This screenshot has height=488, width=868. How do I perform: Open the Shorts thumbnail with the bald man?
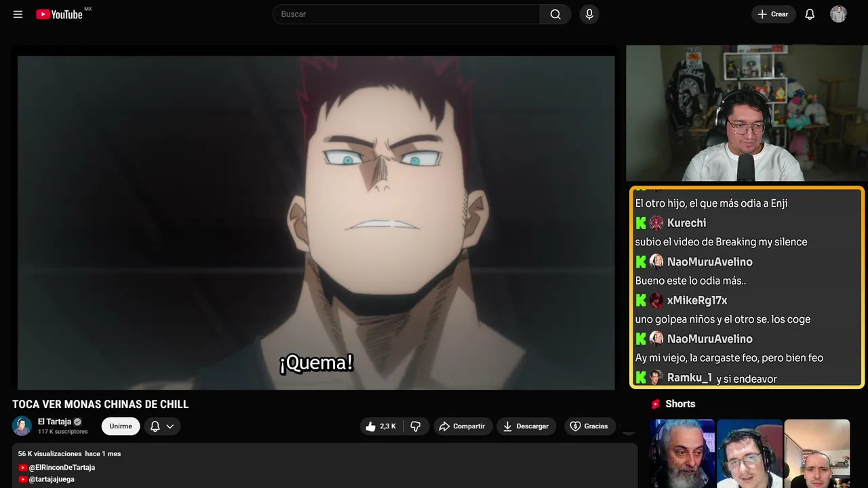click(816, 453)
